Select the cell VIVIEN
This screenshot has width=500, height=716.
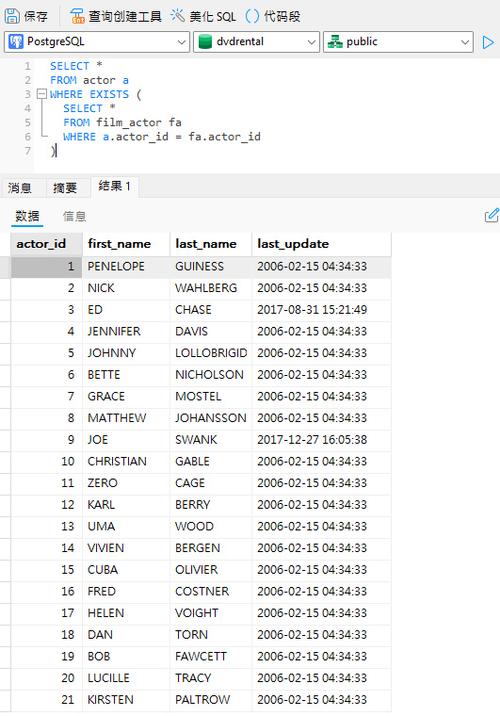126,548
